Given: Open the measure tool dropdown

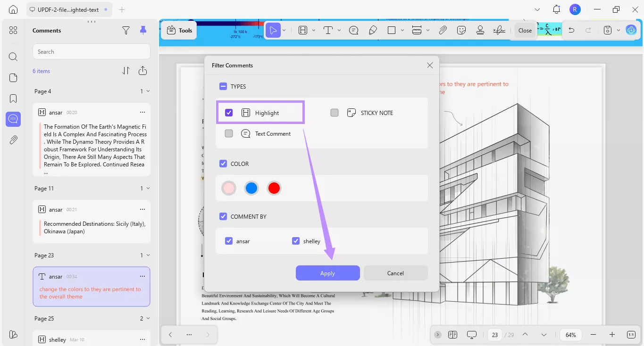Looking at the screenshot, I should tap(427, 30).
